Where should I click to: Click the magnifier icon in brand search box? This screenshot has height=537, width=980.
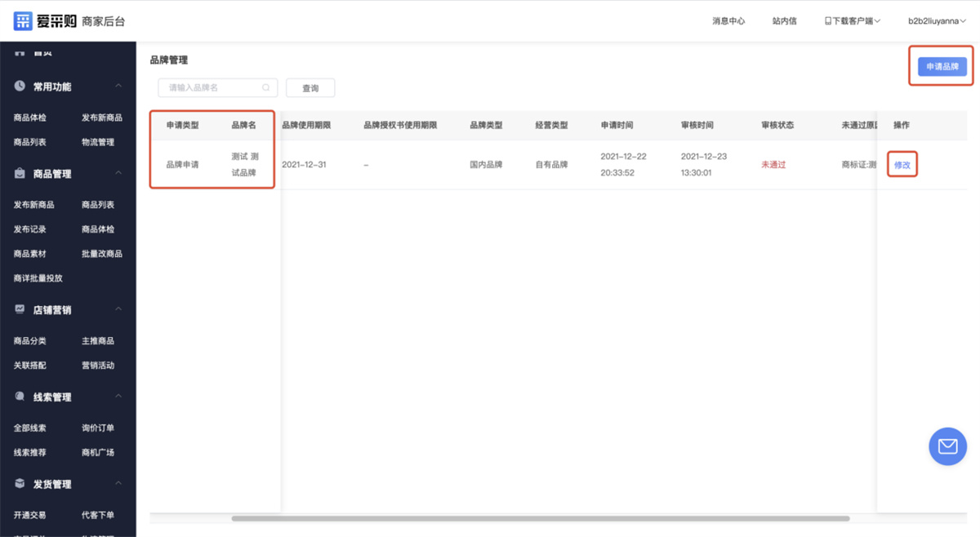266,87
